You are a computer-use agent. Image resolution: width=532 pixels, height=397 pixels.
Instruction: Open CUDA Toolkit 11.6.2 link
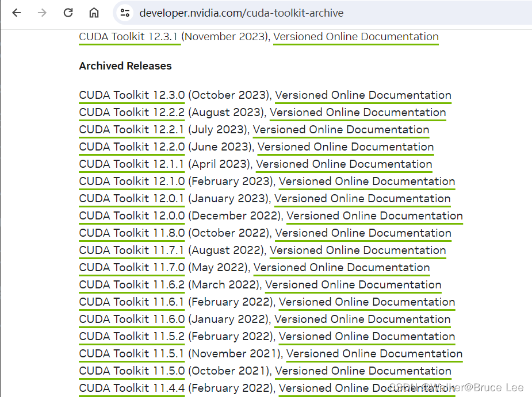132,285
